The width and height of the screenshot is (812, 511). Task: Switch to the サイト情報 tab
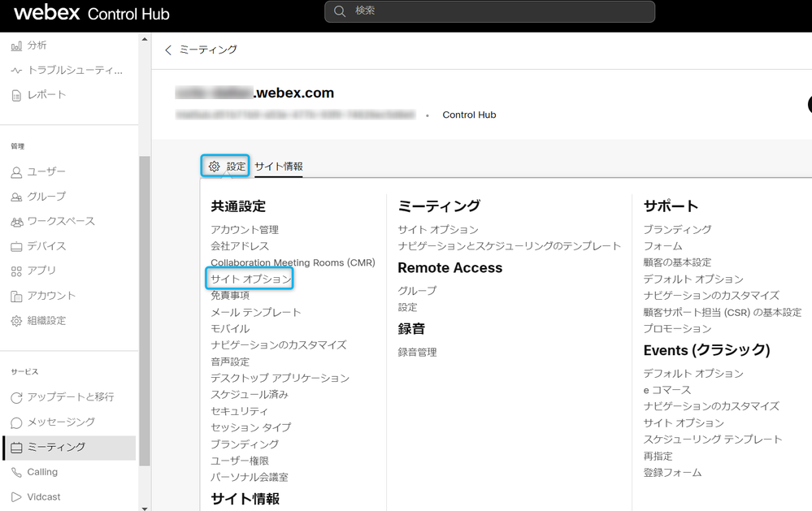click(279, 167)
